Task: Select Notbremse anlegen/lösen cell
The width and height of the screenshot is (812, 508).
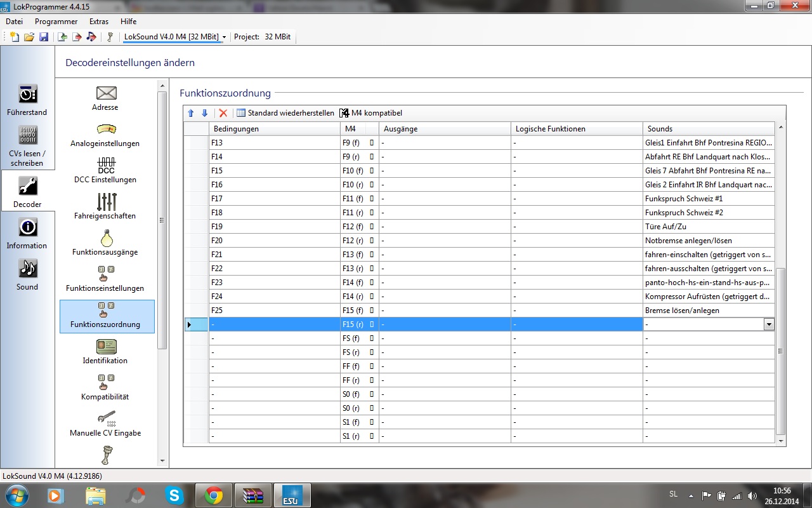Action: [x=709, y=241]
